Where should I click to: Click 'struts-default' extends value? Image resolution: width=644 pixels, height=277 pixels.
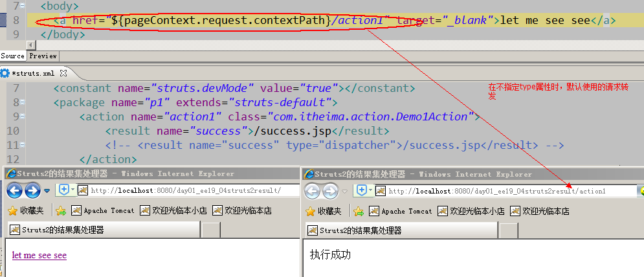(x=280, y=102)
